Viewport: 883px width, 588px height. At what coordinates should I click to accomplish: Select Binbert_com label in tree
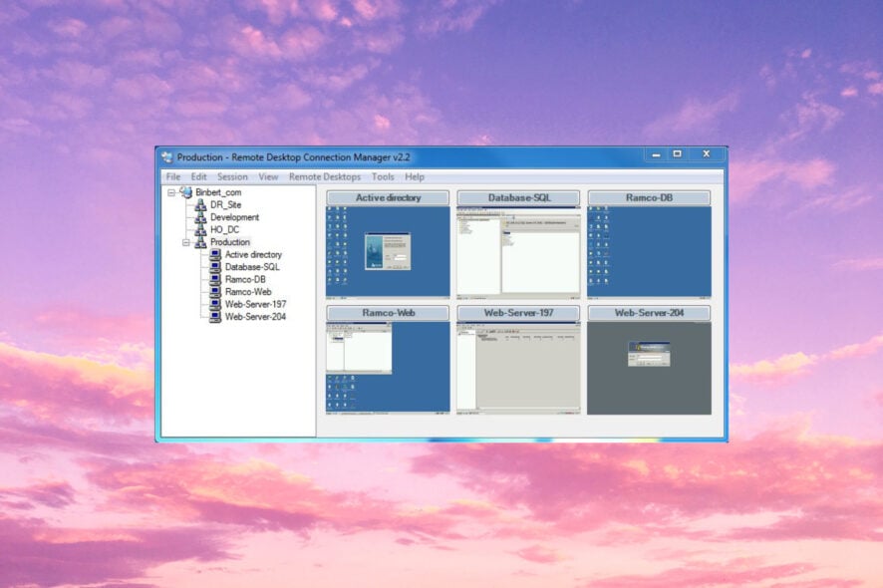[218, 192]
